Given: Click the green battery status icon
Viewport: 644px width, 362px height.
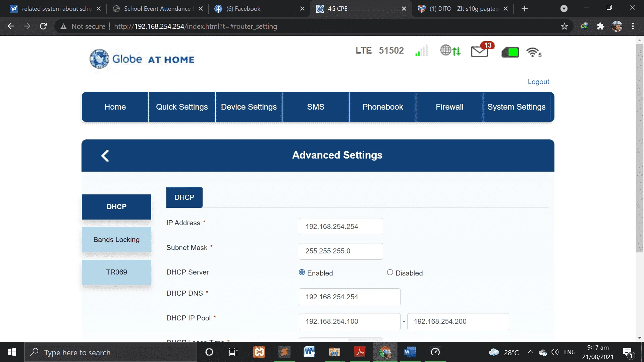Looking at the screenshot, I should [510, 52].
